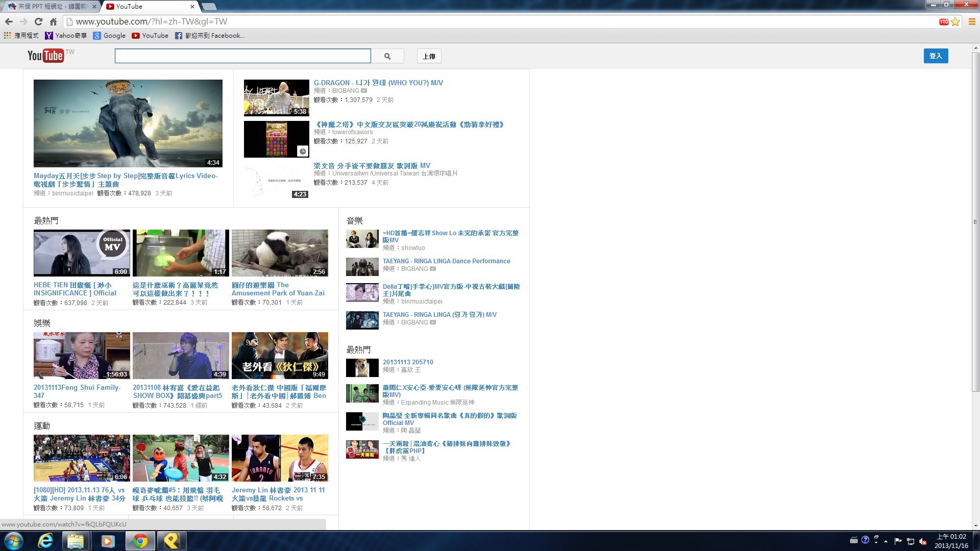Open Action Center flag icon in tray
980x551 pixels.
[x=898, y=541]
